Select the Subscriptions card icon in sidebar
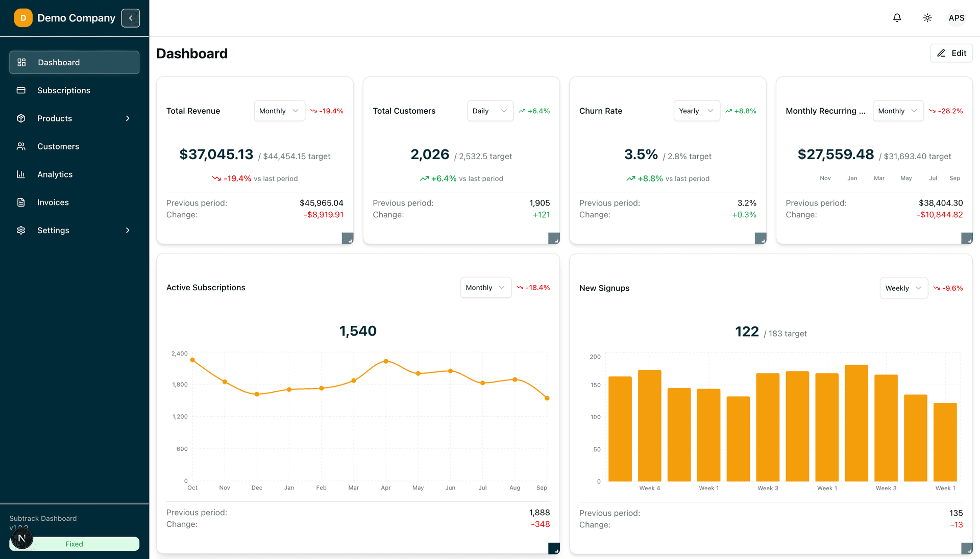The image size is (980, 559). (x=21, y=90)
